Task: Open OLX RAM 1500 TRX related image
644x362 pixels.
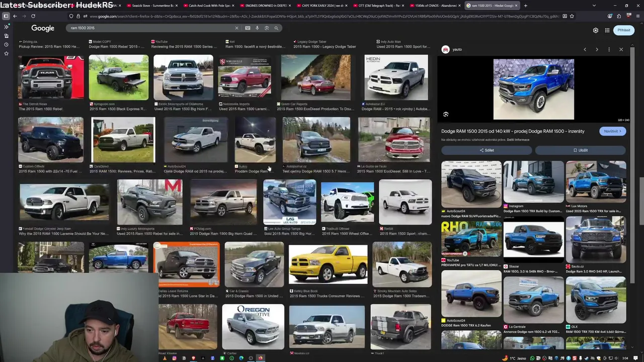Action: (x=596, y=300)
